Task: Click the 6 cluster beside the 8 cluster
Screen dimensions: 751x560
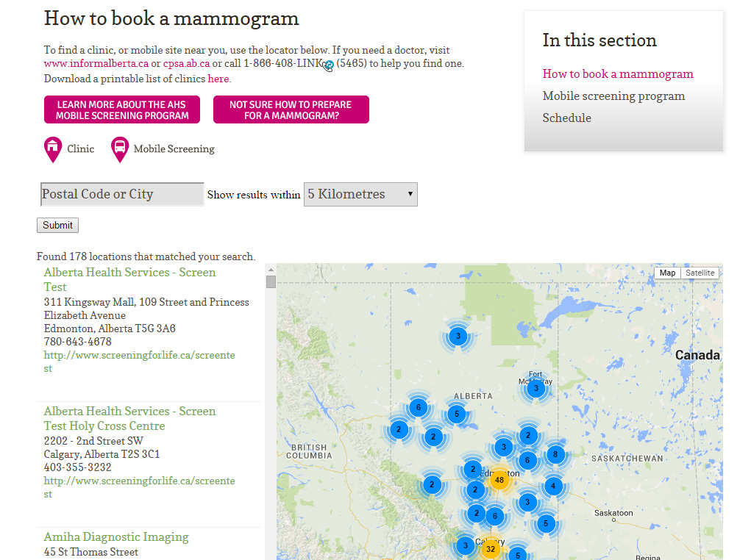Action: click(527, 461)
